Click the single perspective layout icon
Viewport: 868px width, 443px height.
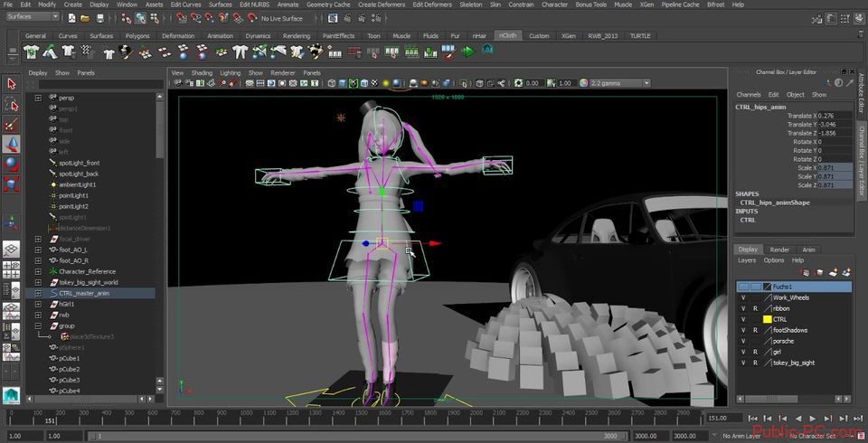12,250
